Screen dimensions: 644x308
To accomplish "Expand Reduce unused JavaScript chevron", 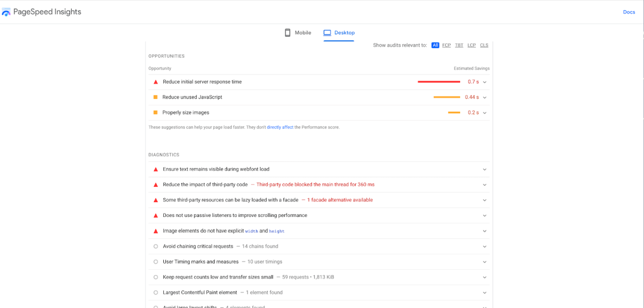I will [x=484, y=97].
